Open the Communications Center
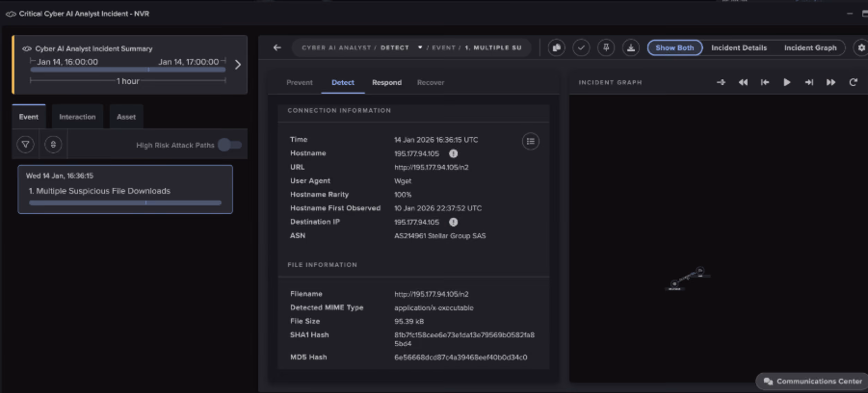The width and height of the screenshot is (868, 393). tap(813, 381)
